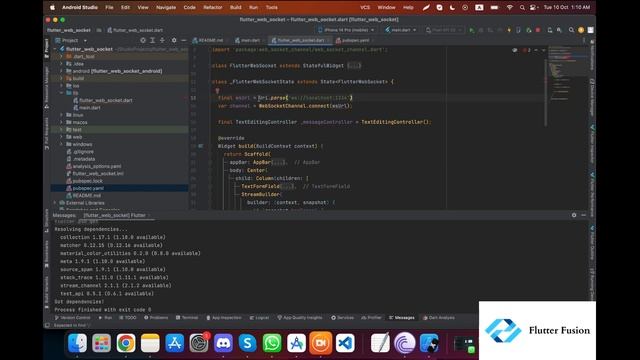
Task: Click the Flutter hot reload lightning icon
Action: pos(509,30)
